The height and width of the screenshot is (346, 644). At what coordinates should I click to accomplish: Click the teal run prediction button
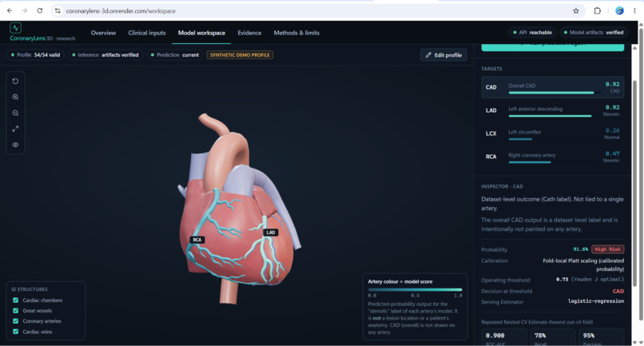click(x=552, y=47)
